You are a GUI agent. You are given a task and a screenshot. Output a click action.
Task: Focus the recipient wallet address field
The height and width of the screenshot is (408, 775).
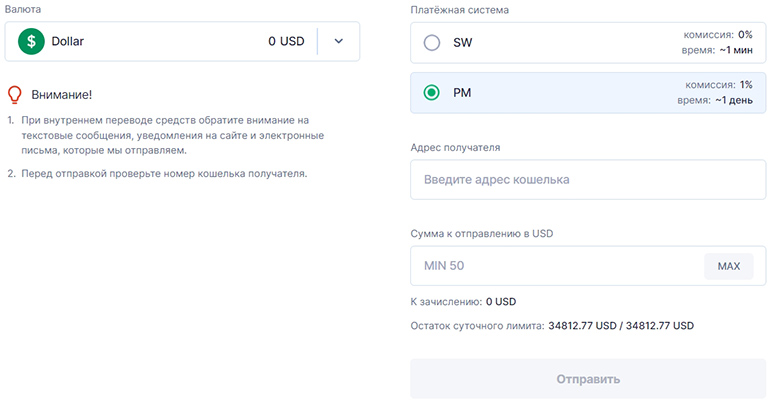[588, 180]
